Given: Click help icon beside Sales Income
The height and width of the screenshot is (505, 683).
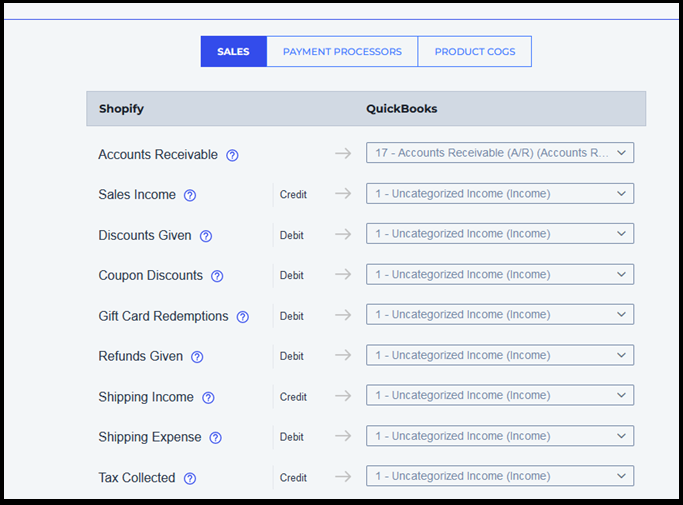Looking at the screenshot, I should click(190, 196).
